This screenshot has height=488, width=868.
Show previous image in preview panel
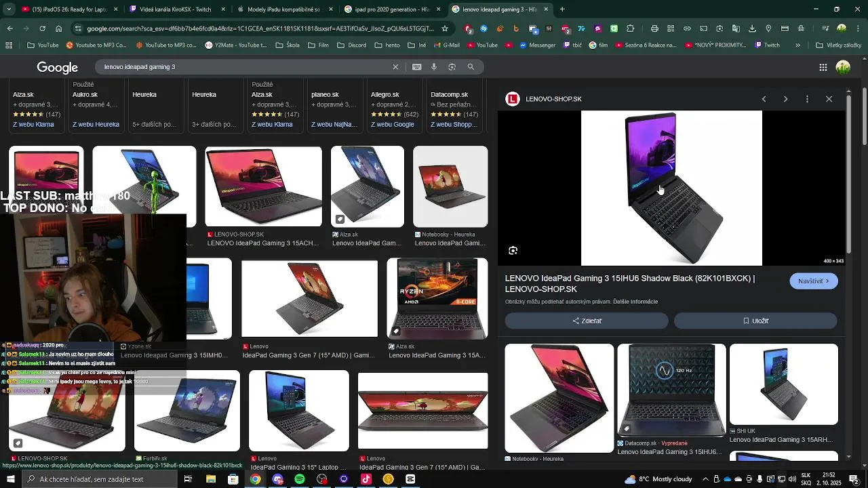coord(764,99)
